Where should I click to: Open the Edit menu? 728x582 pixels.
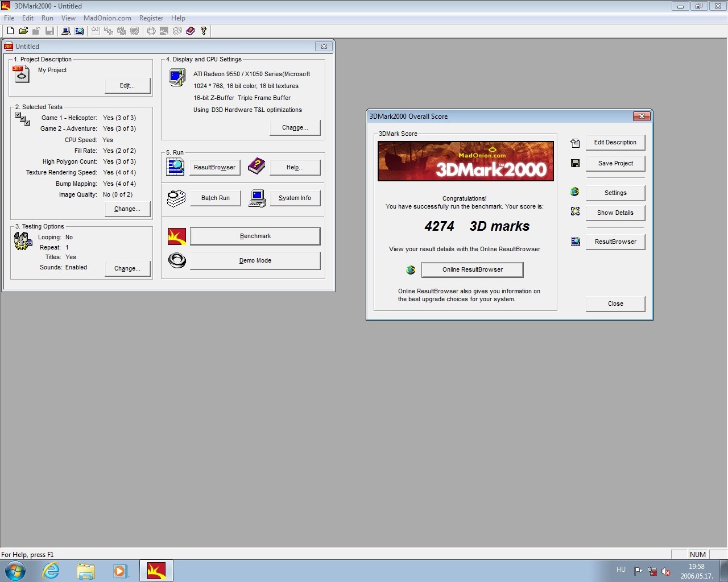click(x=28, y=18)
